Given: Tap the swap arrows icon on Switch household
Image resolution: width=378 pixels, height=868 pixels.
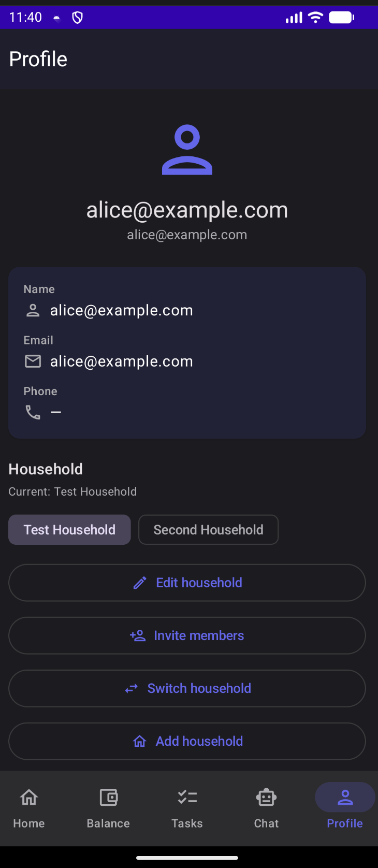Looking at the screenshot, I should tap(132, 688).
